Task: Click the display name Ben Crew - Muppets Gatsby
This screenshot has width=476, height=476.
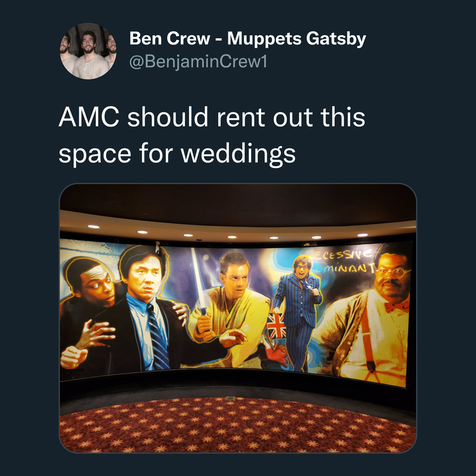Action: pos(248,39)
